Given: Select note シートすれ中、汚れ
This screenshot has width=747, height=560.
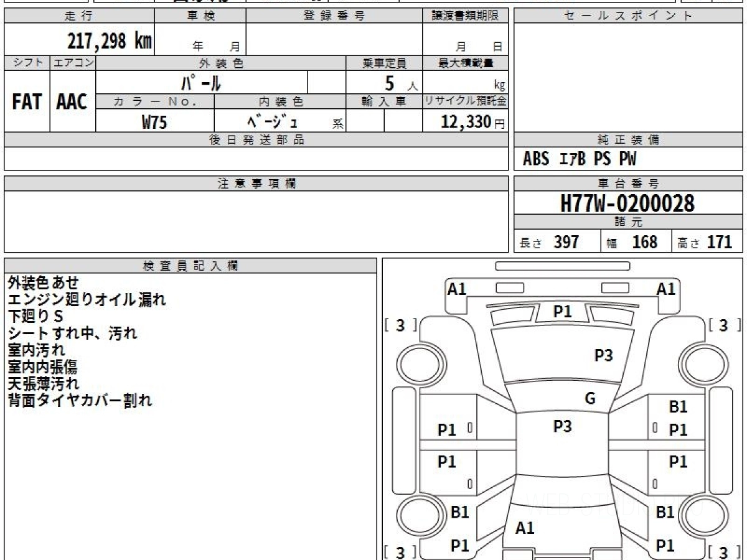Looking at the screenshot, I should tap(72, 334).
